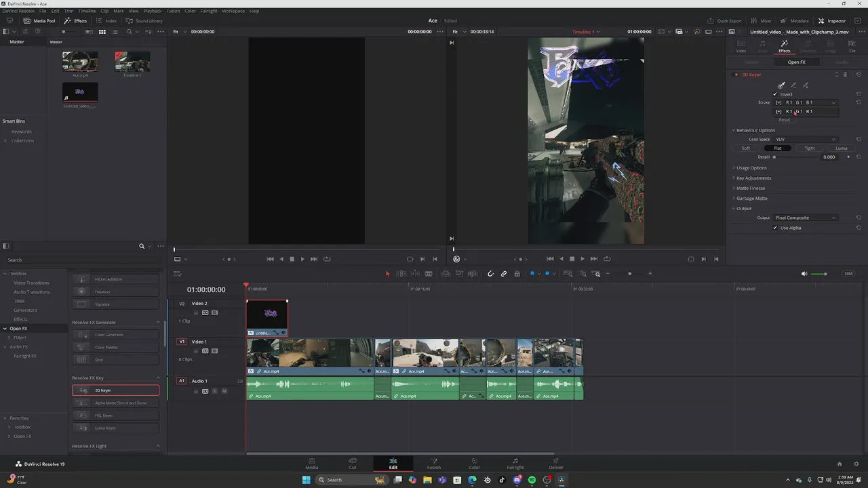Click the Reset button under Stroke
The height and width of the screenshot is (488, 868).
785,120
